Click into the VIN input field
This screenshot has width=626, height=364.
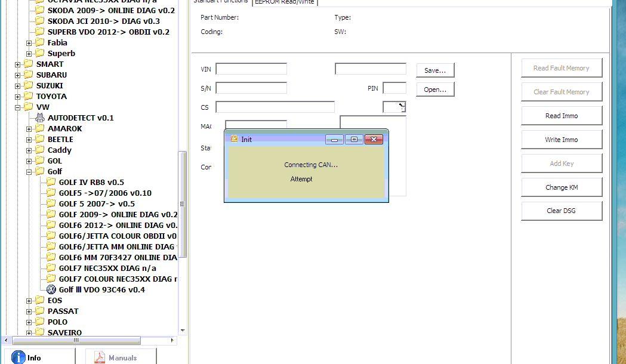[251, 69]
